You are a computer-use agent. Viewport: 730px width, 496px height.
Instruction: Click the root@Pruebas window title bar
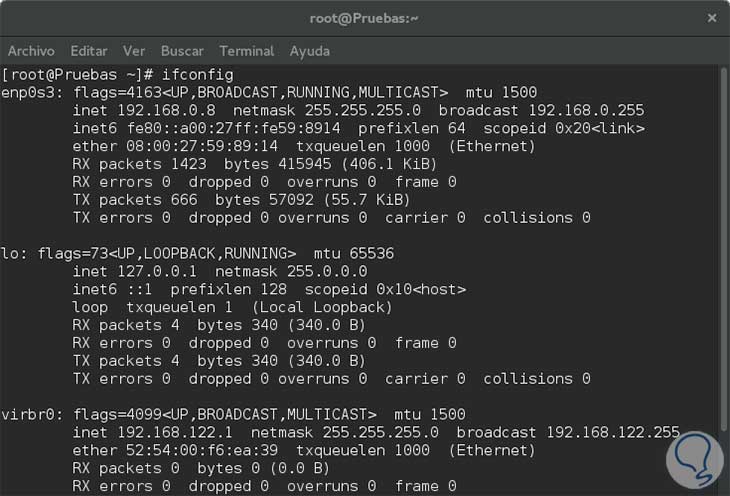[364, 17]
